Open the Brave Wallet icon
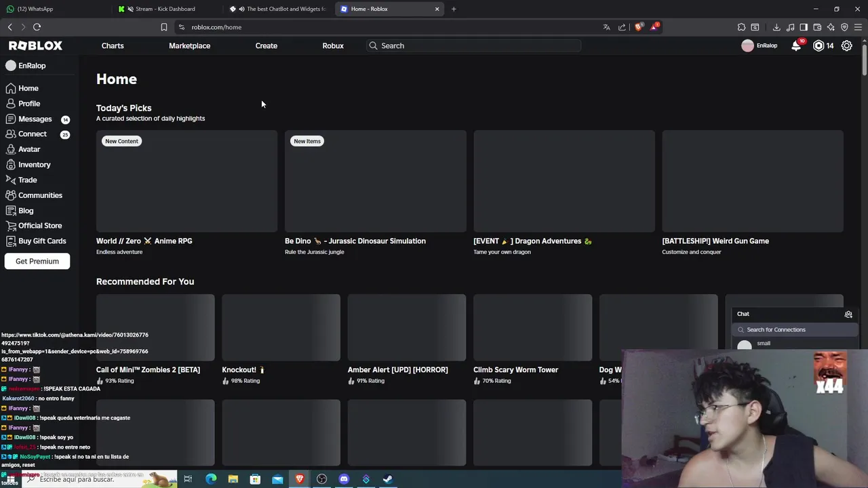Image resolution: width=868 pixels, height=488 pixels. click(817, 27)
